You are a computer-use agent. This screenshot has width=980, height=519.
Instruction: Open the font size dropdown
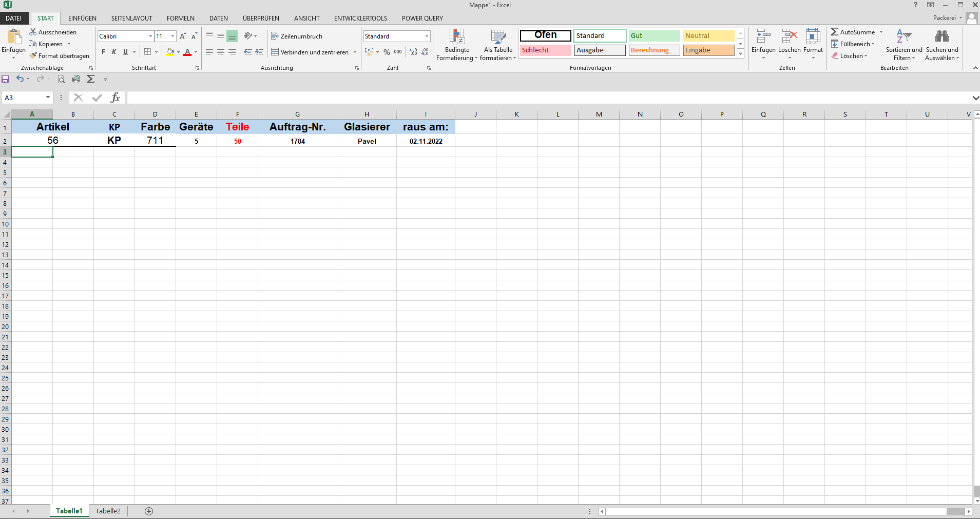coord(173,36)
